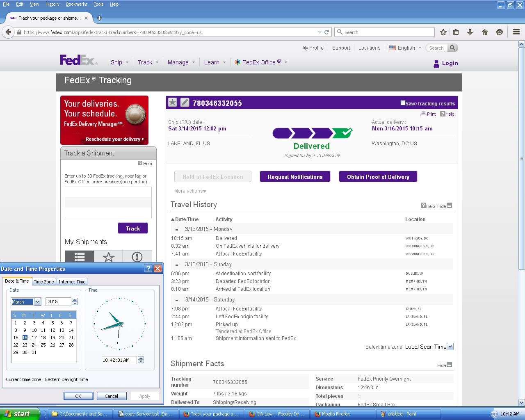Click the purple Track button

coord(133,228)
